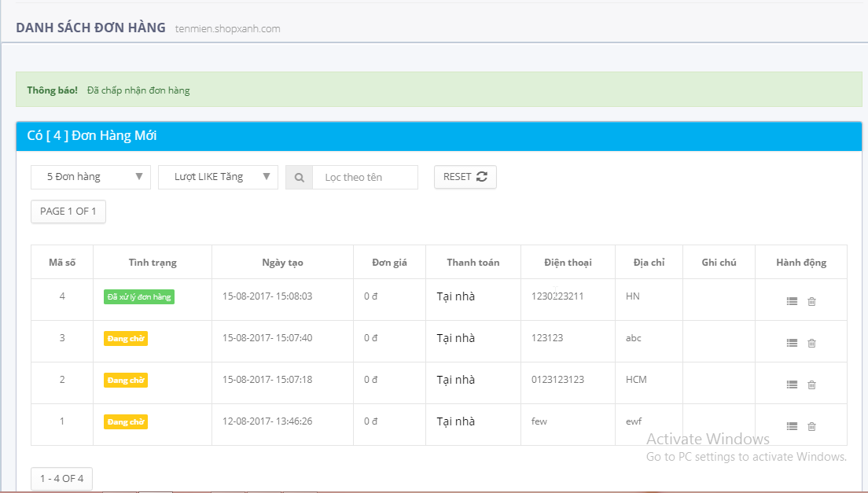Click "Đang chờ" badge for order 1

coord(126,421)
